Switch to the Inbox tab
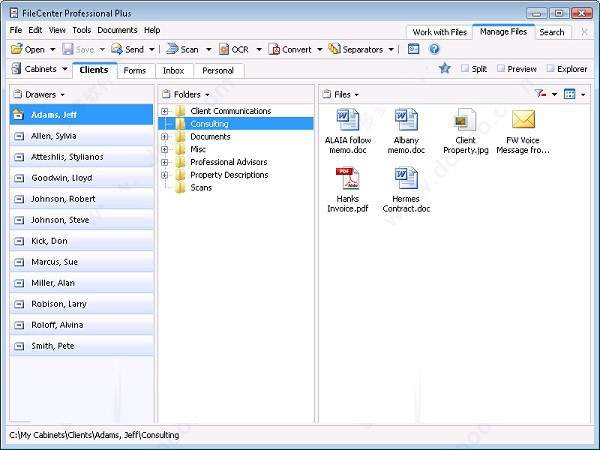600x450 pixels. 173,71
